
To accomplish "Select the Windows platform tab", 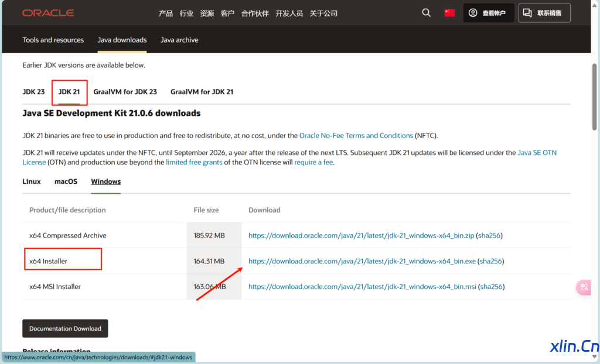I will coord(106,181).
